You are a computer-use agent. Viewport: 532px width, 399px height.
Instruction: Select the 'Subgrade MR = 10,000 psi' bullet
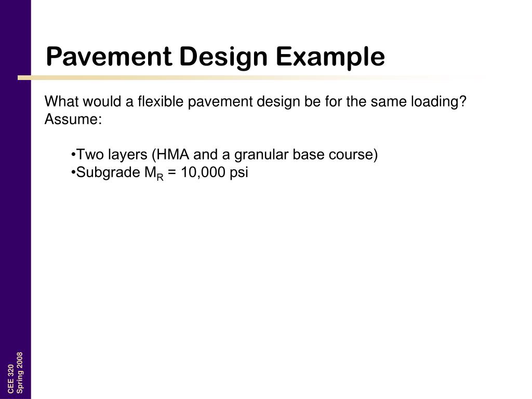[159, 172]
